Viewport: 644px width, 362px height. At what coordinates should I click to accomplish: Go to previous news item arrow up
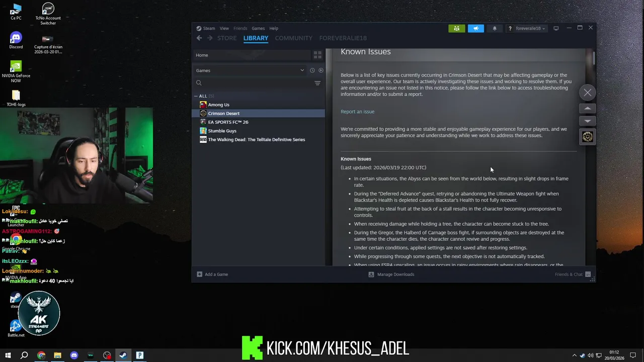click(x=588, y=108)
